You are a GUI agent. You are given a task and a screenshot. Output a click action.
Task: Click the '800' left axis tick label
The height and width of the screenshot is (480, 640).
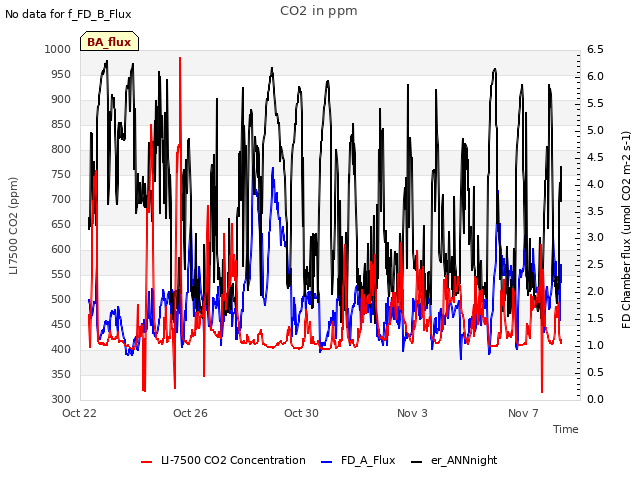click(x=61, y=149)
